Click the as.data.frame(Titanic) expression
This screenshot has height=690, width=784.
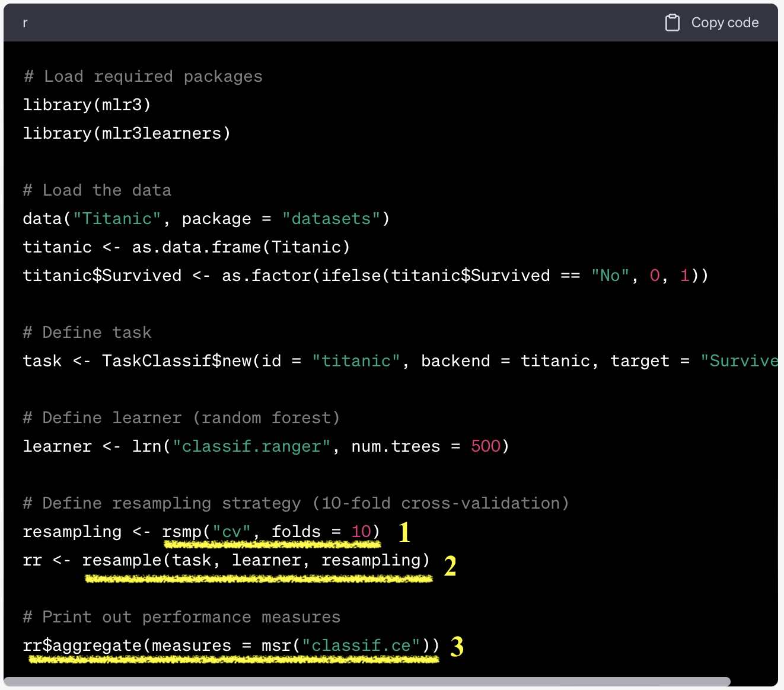(241, 247)
